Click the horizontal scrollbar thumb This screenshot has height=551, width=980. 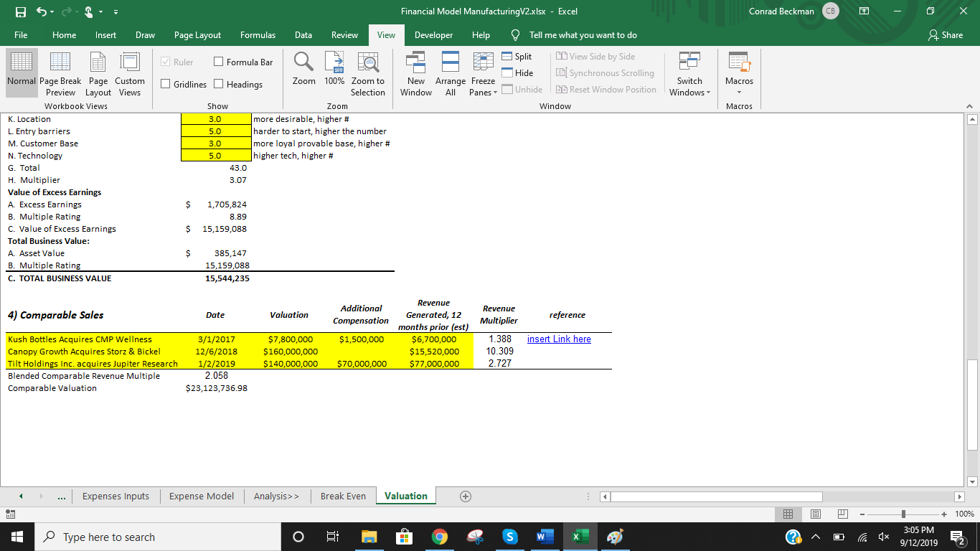coord(717,496)
